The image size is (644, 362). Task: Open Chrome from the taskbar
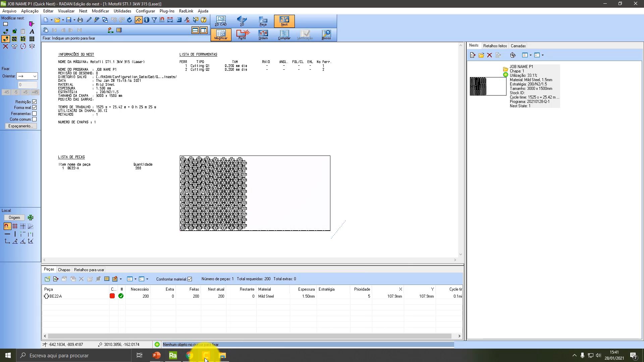coord(190,355)
